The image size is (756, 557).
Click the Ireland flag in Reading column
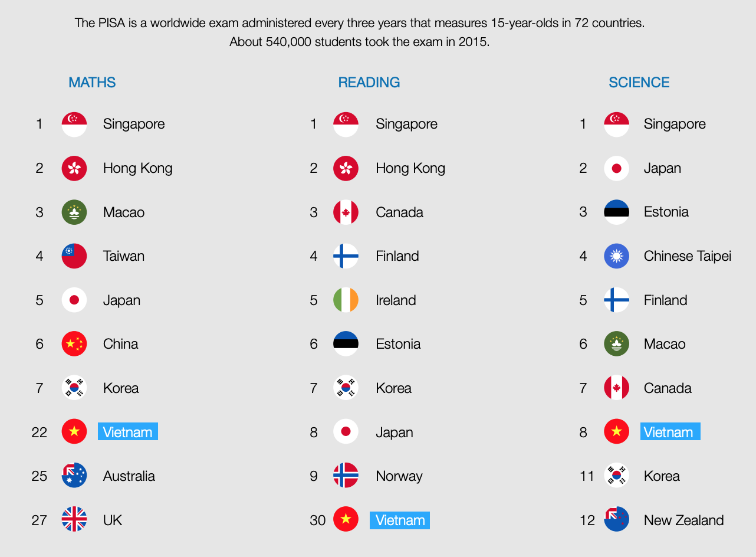pyautogui.click(x=346, y=300)
